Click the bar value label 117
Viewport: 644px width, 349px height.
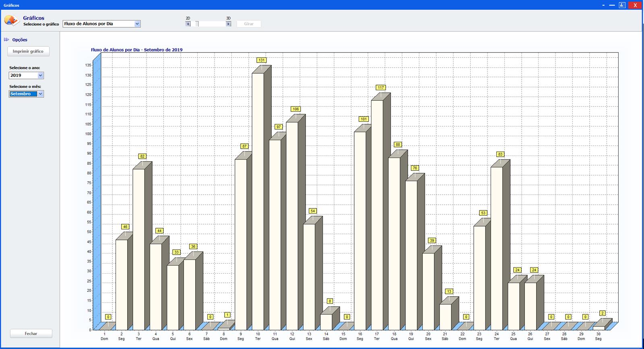click(x=381, y=87)
